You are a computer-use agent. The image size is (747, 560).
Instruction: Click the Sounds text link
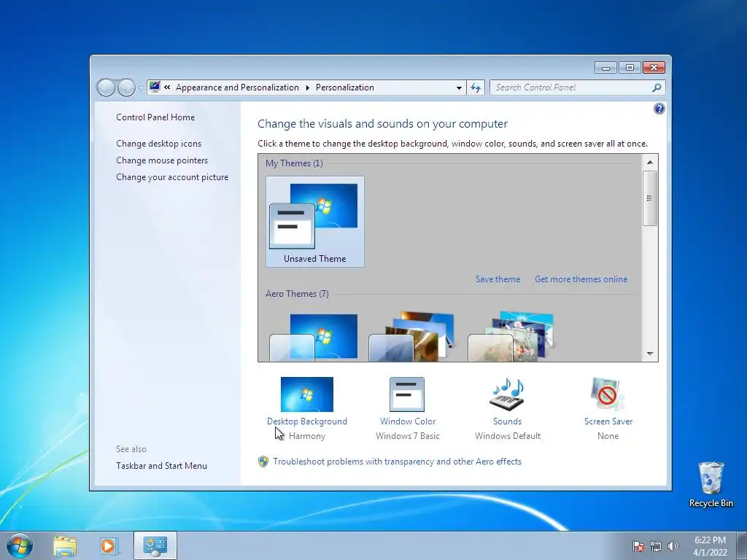(x=508, y=421)
